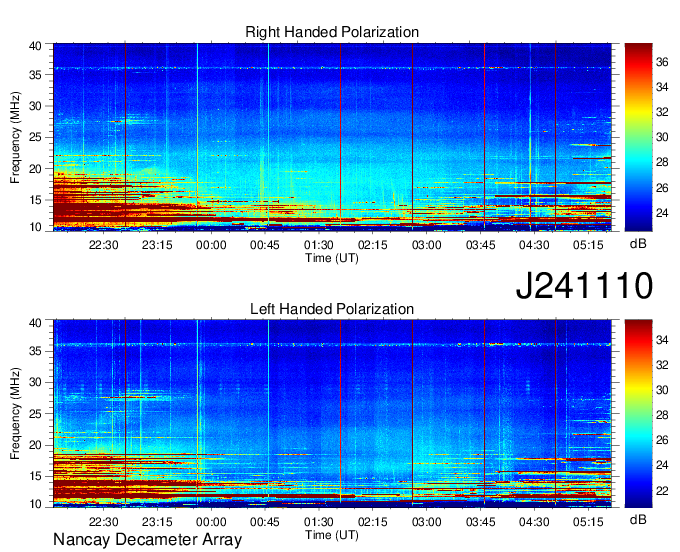Click the 00:00 tick under left-handed plot
This screenshot has height=552, width=680.
click(x=211, y=522)
